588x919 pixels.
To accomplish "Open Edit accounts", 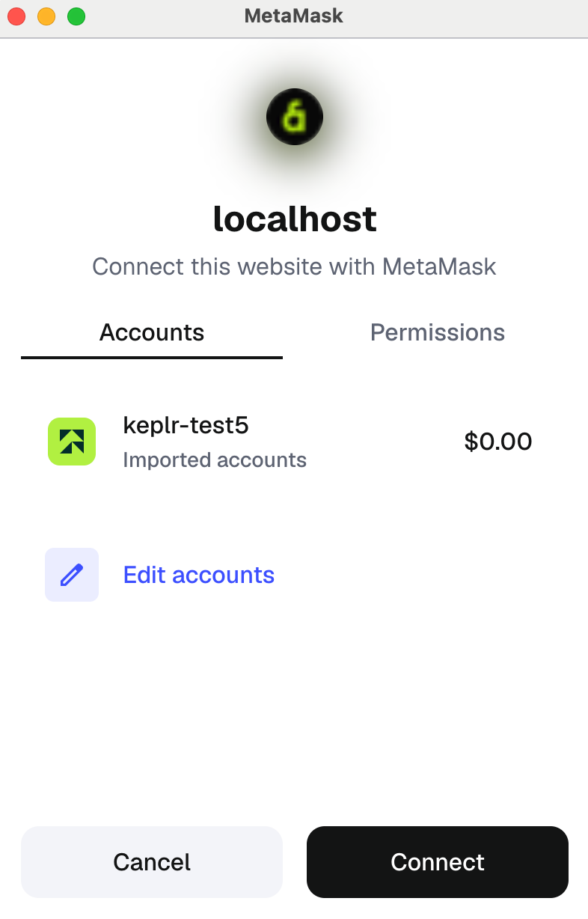I will (x=198, y=575).
